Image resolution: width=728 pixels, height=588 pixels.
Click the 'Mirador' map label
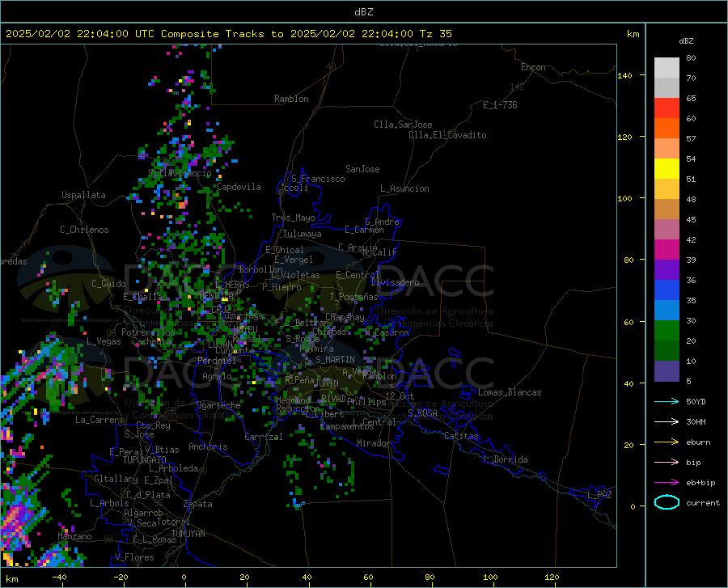pyautogui.click(x=374, y=443)
